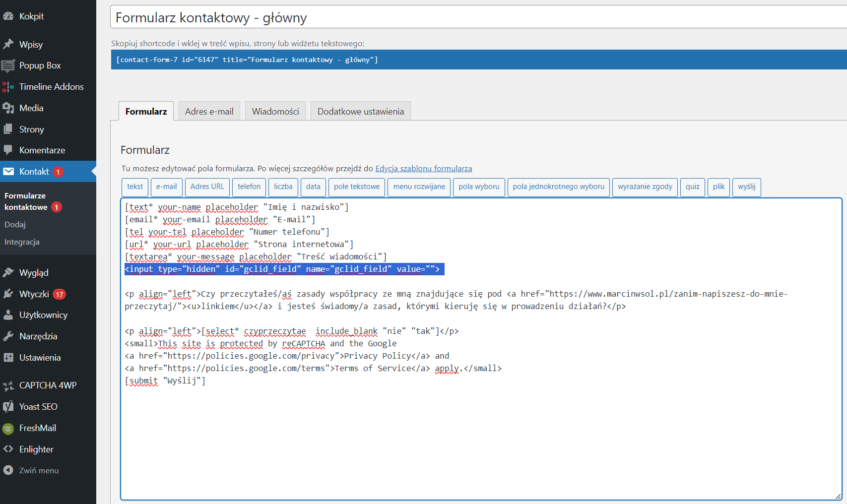Image resolution: width=847 pixels, height=504 pixels.
Task: Switch to the Adres e-mail tab
Action: pos(209,111)
